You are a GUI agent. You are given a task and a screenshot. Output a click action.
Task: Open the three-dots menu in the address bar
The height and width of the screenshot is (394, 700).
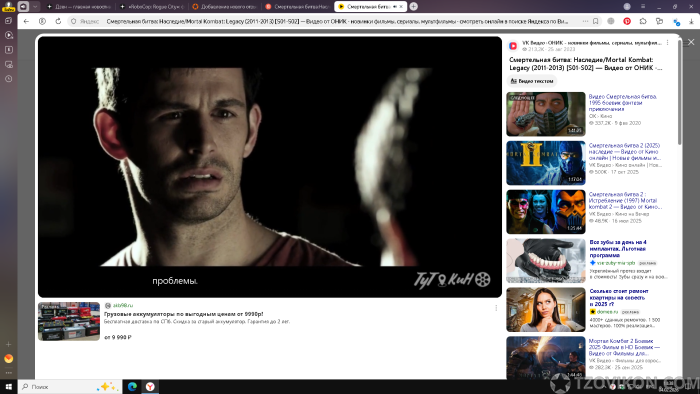point(585,21)
